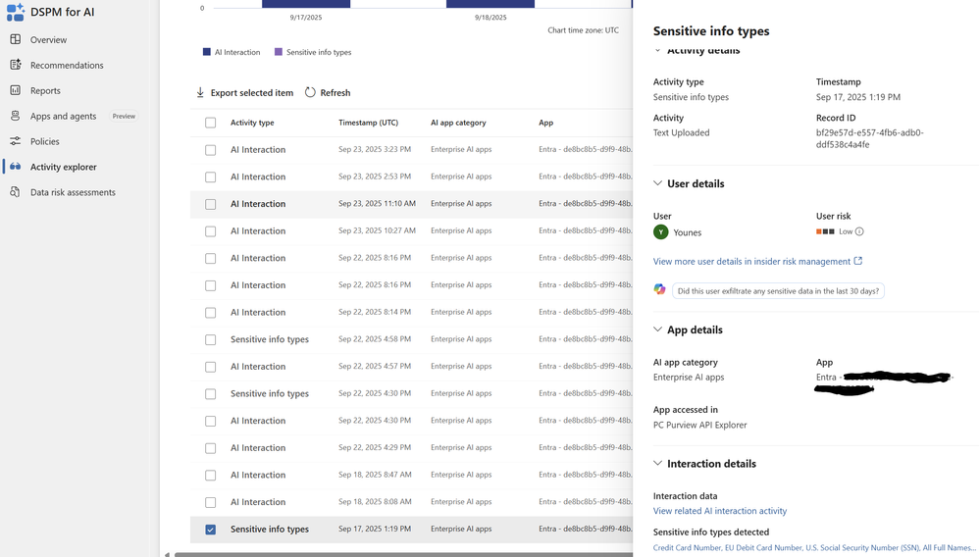Check the Sep 22 4:58 PM row checkbox
Screen dimensions: 980x557
pyautogui.click(x=211, y=339)
